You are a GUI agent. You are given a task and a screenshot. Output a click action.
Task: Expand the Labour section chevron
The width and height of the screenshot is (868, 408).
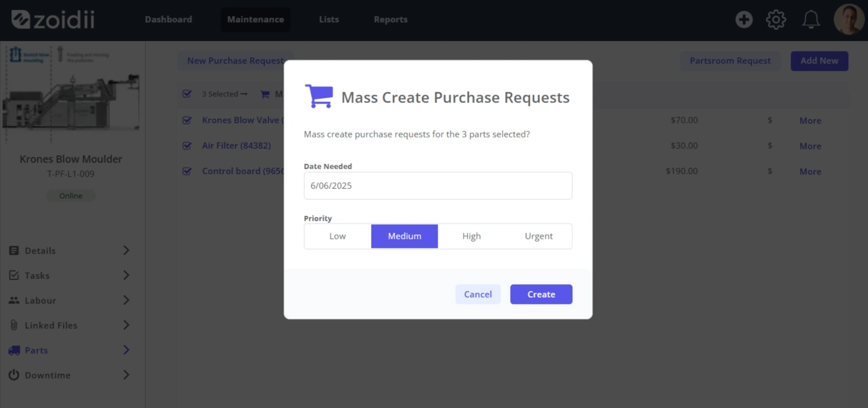(126, 300)
